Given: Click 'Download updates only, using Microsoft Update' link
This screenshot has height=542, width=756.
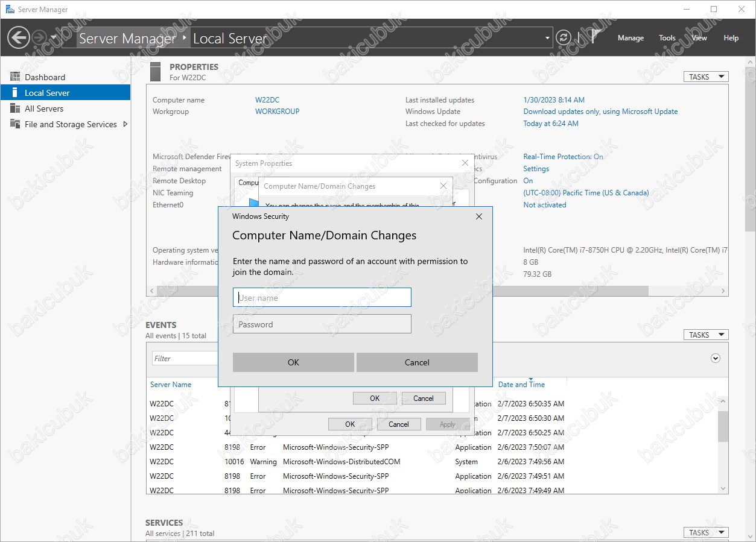Looking at the screenshot, I should coord(600,112).
